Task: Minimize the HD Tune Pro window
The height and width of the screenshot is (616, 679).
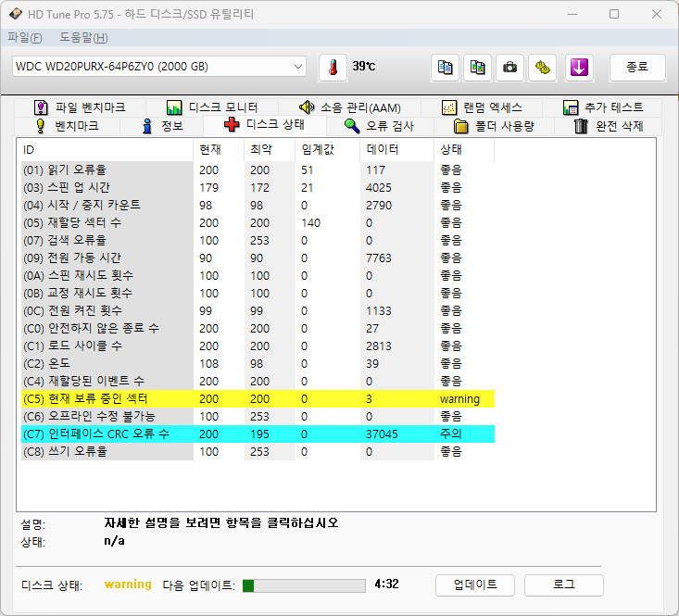Action: pos(572,14)
